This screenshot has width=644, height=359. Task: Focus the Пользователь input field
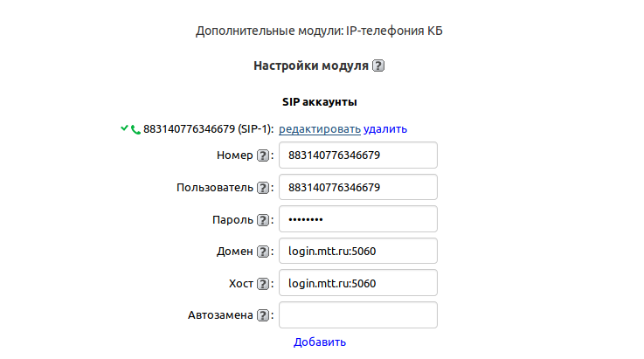[x=357, y=187]
